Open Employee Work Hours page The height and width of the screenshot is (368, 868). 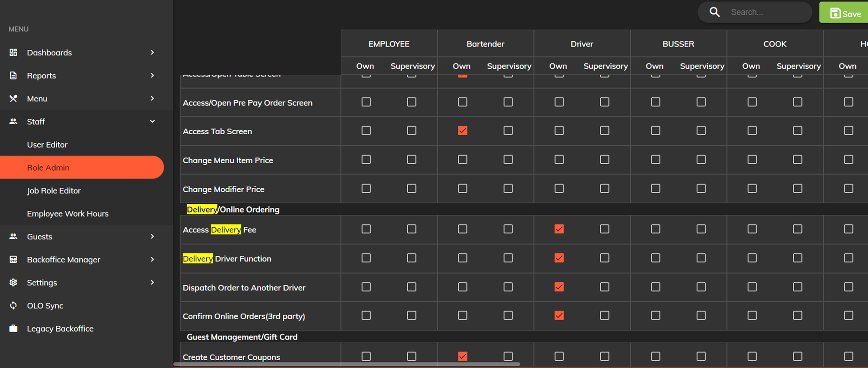(68, 214)
